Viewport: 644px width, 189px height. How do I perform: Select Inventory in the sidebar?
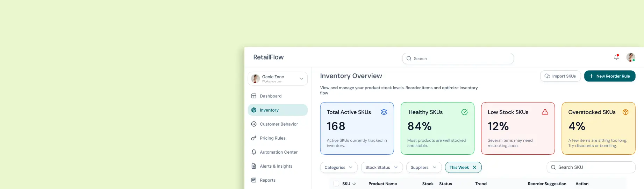click(278, 110)
